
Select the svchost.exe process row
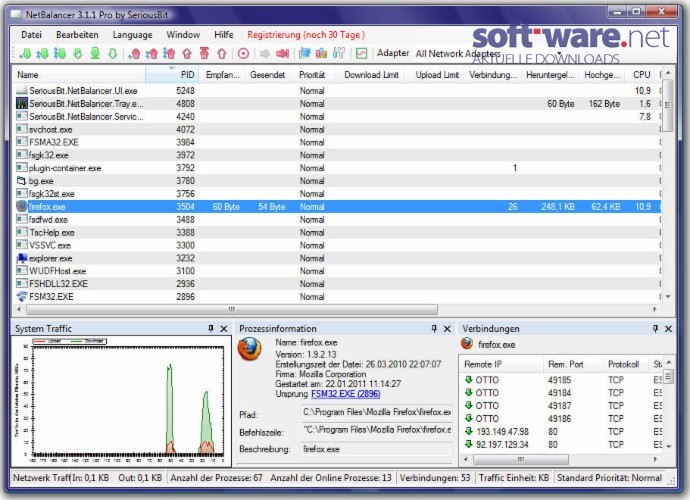click(338, 129)
